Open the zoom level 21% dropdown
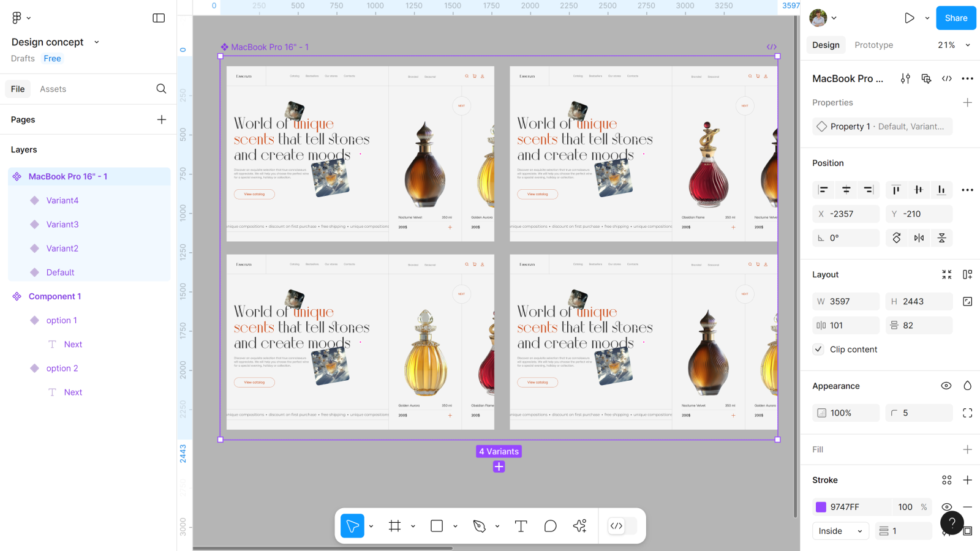Viewport: 980px width, 551px height. (x=954, y=45)
